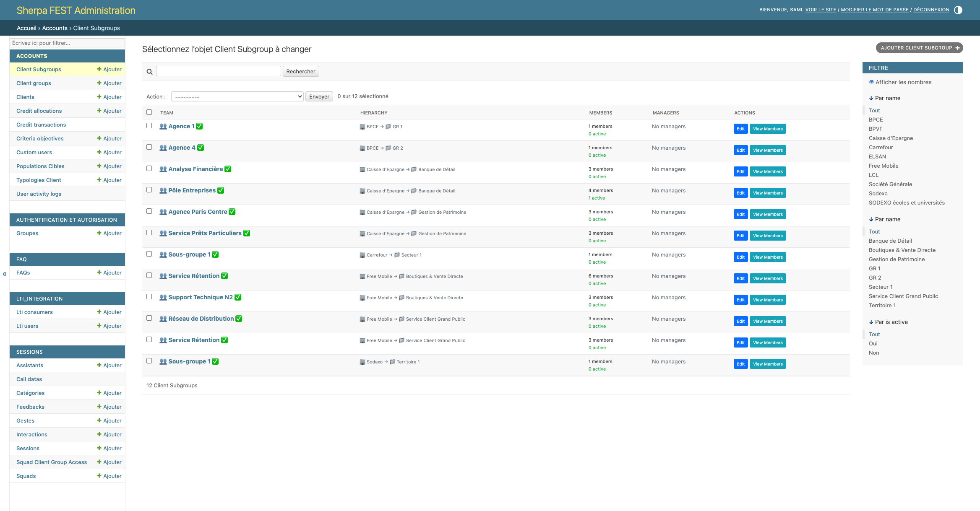Click plus icon on Ajouter Client Subgroup
The image size is (980, 511).
point(957,48)
